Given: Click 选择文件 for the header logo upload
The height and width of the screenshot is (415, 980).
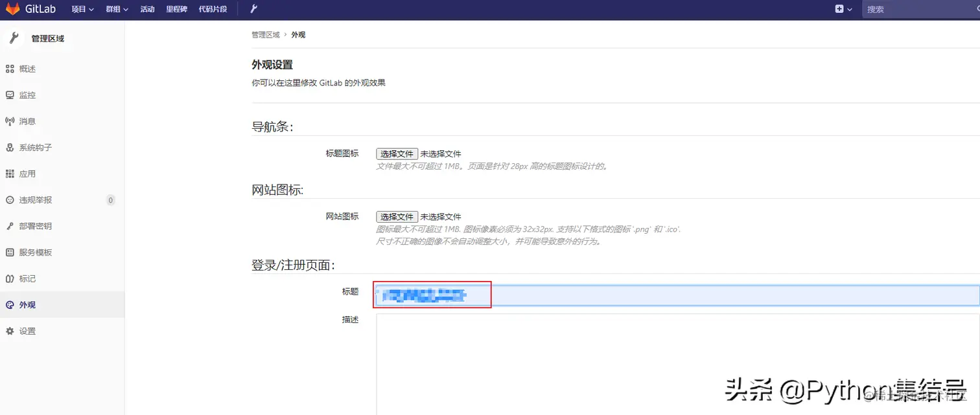Looking at the screenshot, I should 397,153.
